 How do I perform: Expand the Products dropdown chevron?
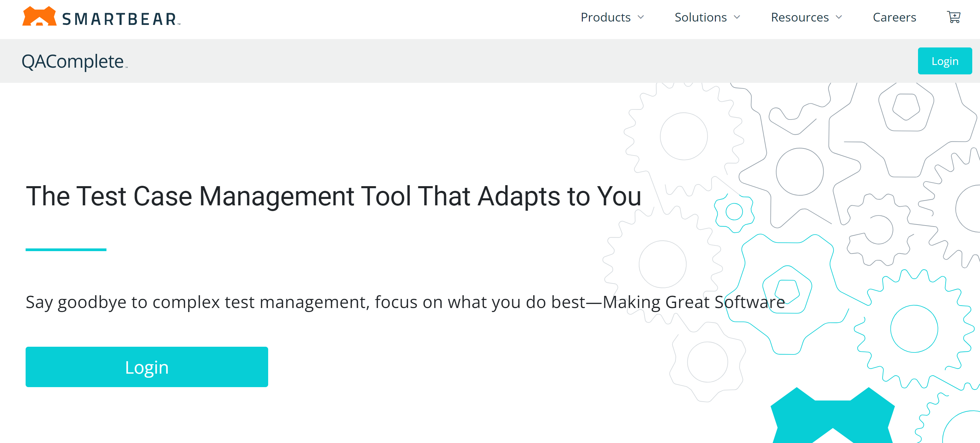[641, 17]
